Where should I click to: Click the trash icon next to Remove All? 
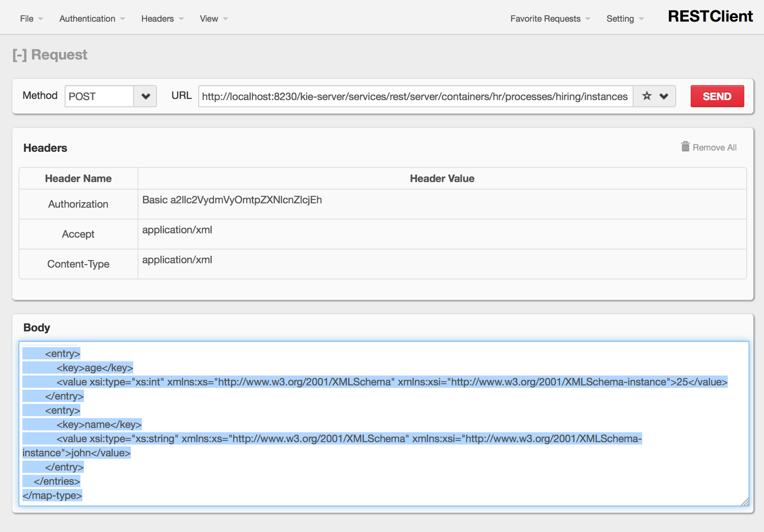pos(685,147)
